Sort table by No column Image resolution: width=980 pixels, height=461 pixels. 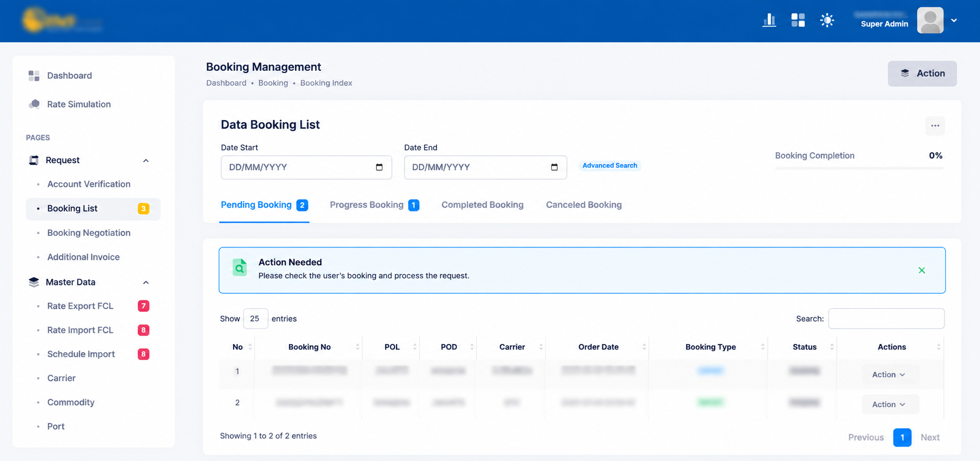click(237, 347)
